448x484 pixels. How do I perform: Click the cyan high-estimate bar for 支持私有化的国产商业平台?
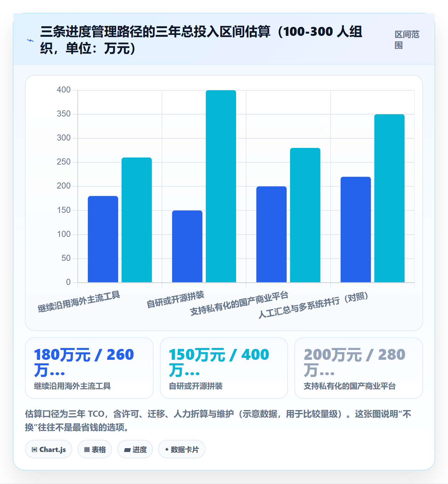305,215
